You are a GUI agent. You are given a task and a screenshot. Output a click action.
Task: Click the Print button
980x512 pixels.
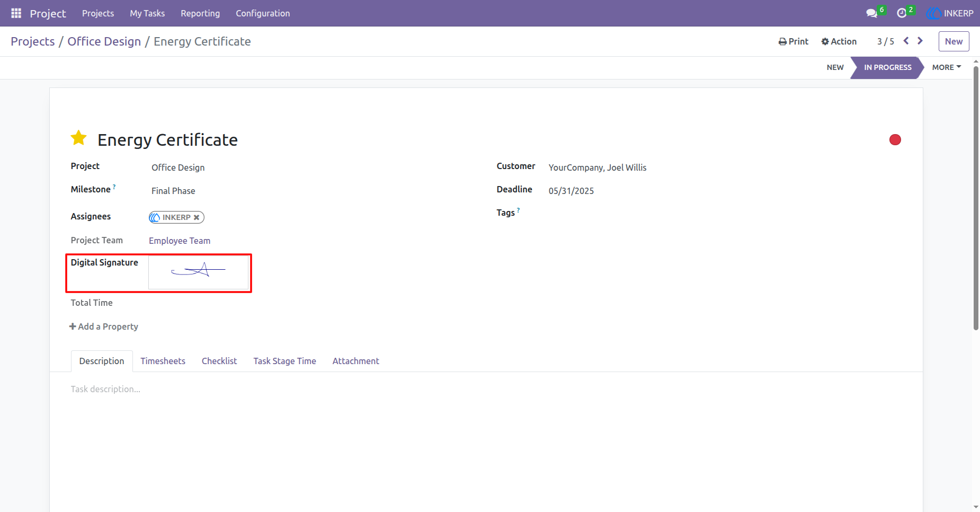pyautogui.click(x=794, y=41)
